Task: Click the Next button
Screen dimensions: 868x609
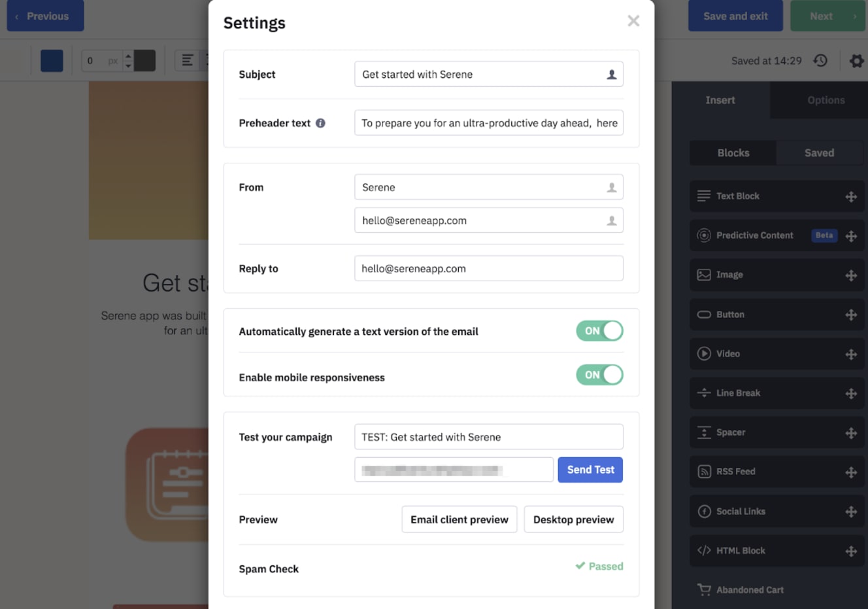Action: pyautogui.click(x=827, y=16)
